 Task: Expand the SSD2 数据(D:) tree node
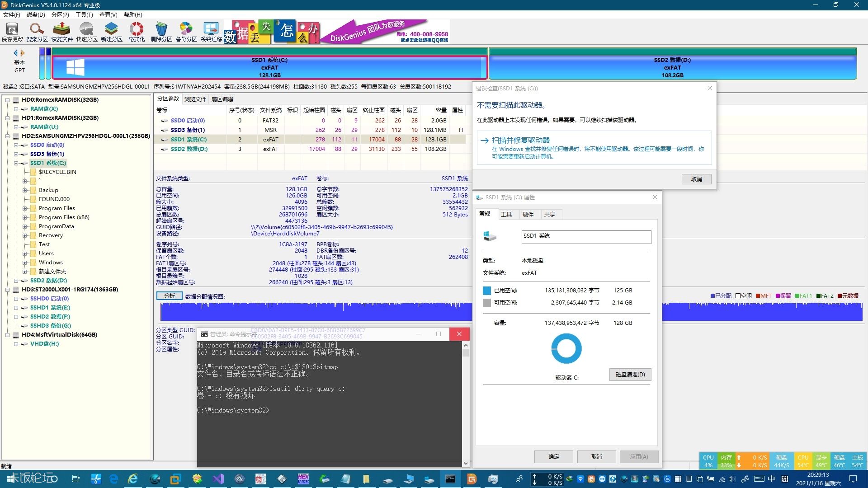[16, 281]
